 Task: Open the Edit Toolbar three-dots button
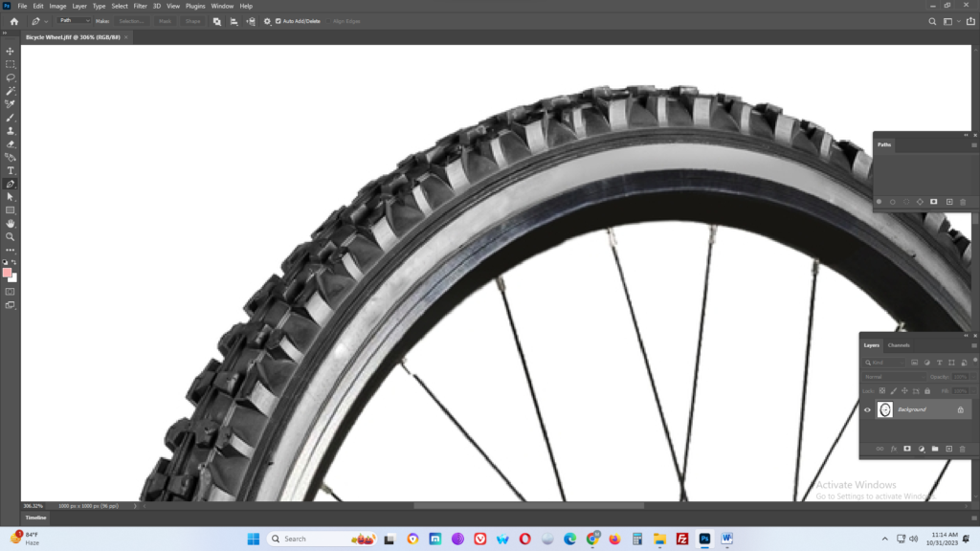point(10,251)
